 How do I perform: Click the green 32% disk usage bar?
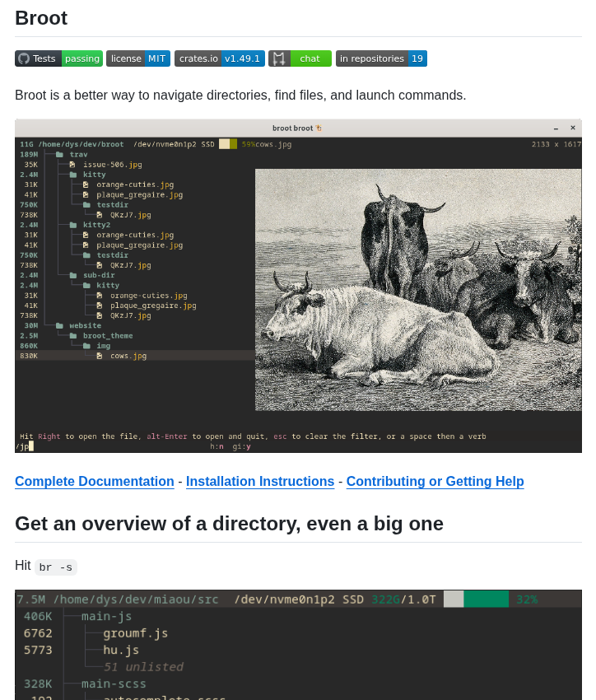(x=476, y=599)
